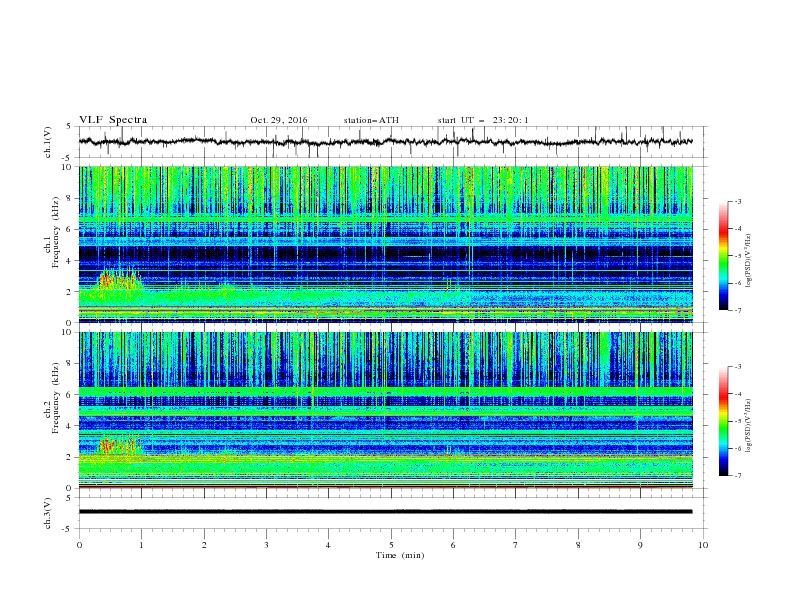Viewport: 792px width, 612px height.
Task: Click time-axis tick label "5" under the ch.3 panel
Action: tap(391, 545)
